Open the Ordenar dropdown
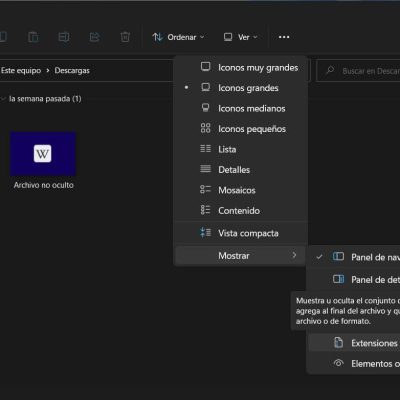 coord(178,37)
